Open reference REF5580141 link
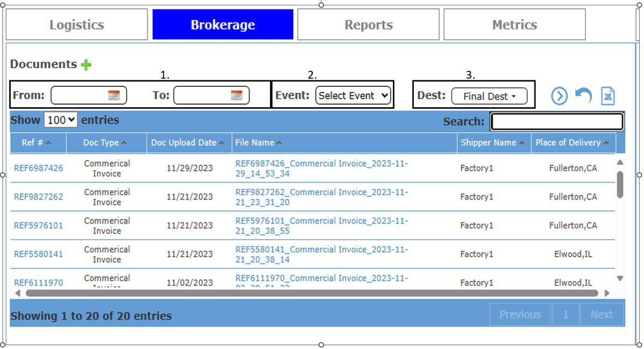The image size is (644, 349). pos(38,254)
